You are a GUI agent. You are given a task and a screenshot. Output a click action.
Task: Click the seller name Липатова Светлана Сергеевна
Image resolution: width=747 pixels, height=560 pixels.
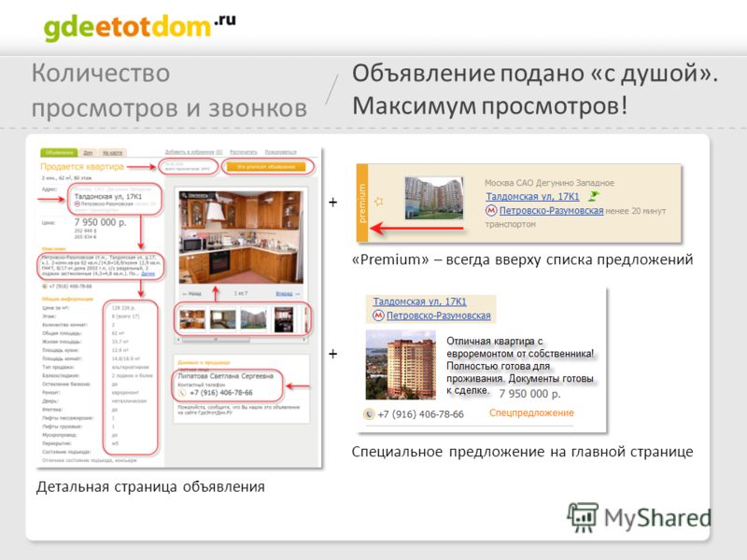[x=226, y=376]
